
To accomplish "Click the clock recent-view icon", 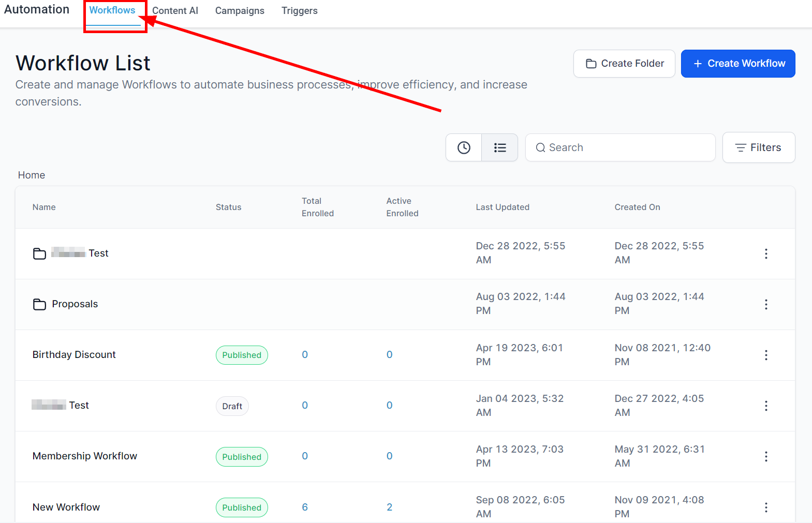I will [464, 148].
